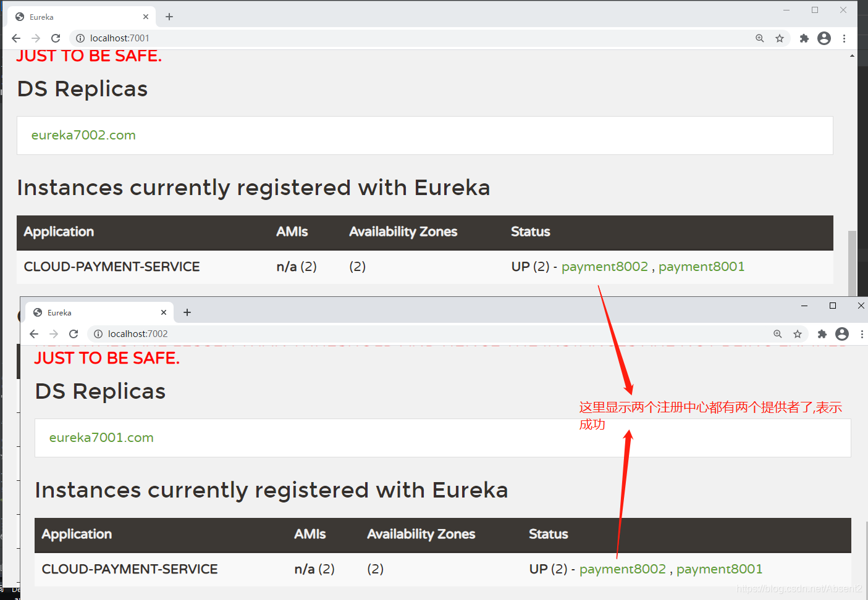Click site info icon beside localhost:7001
The height and width of the screenshot is (600, 868).
[x=80, y=38]
